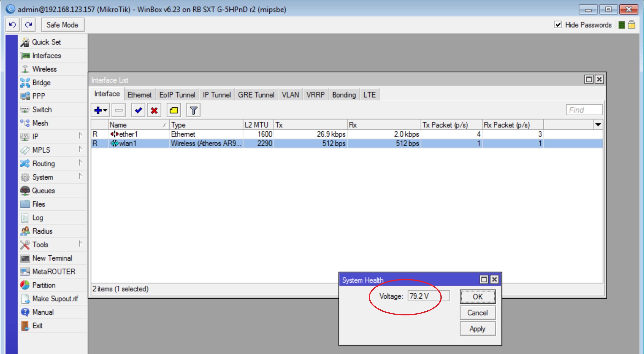Open the Switch menu icon

[25, 110]
